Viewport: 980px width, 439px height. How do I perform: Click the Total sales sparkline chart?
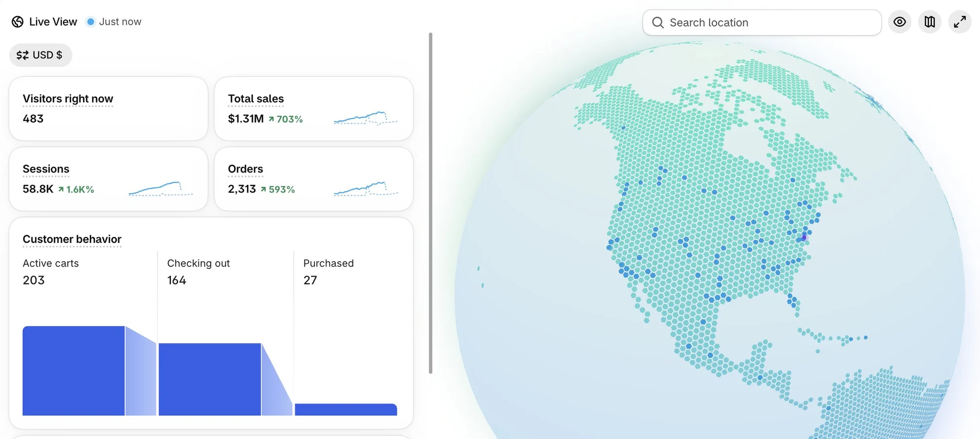[366, 118]
